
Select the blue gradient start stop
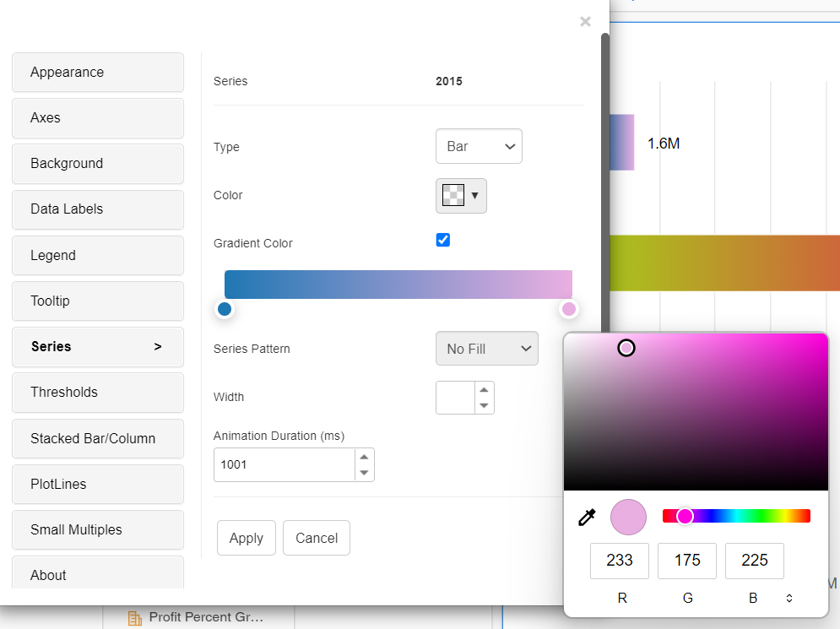(x=225, y=309)
